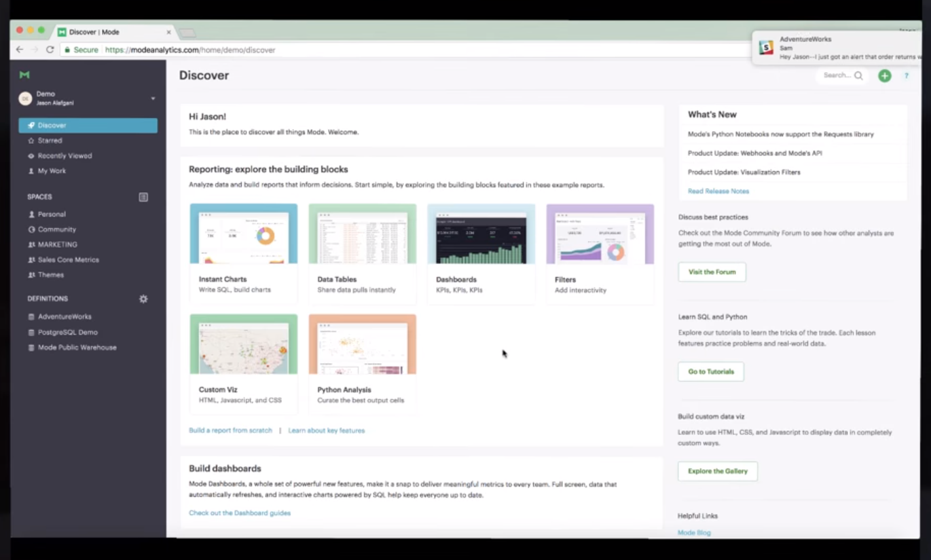Select the Discover | Mode browser tab
The image size is (931, 560).
click(x=114, y=32)
